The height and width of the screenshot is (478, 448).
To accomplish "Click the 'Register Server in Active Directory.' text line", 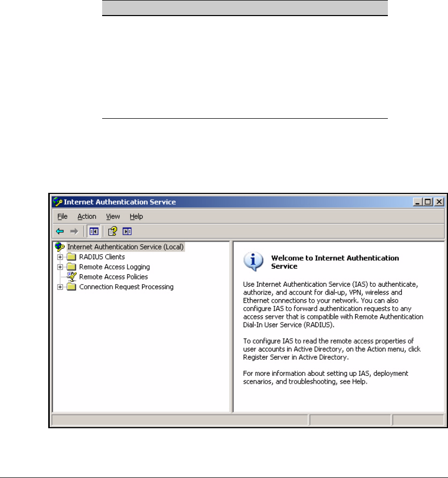I will [296, 357].
